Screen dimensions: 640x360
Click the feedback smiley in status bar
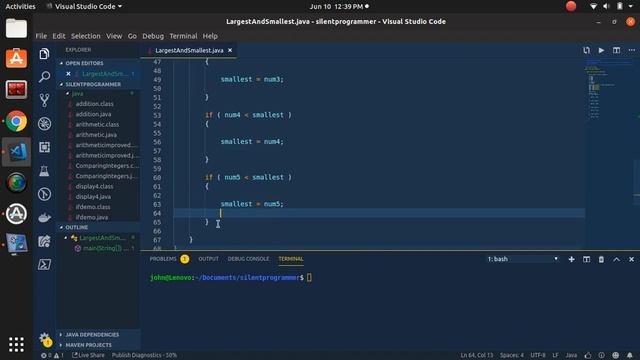[x=616, y=355]
